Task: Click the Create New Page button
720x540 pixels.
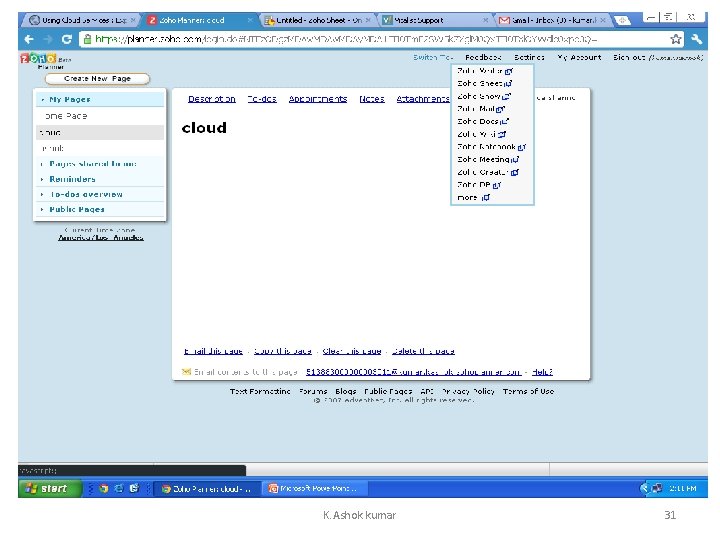Action: coord(97,79)
